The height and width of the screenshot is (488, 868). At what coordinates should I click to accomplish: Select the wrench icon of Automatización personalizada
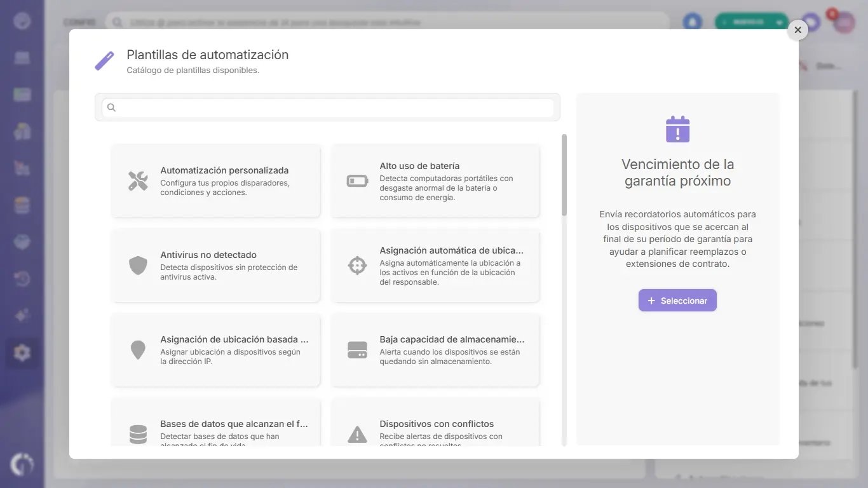138,181
